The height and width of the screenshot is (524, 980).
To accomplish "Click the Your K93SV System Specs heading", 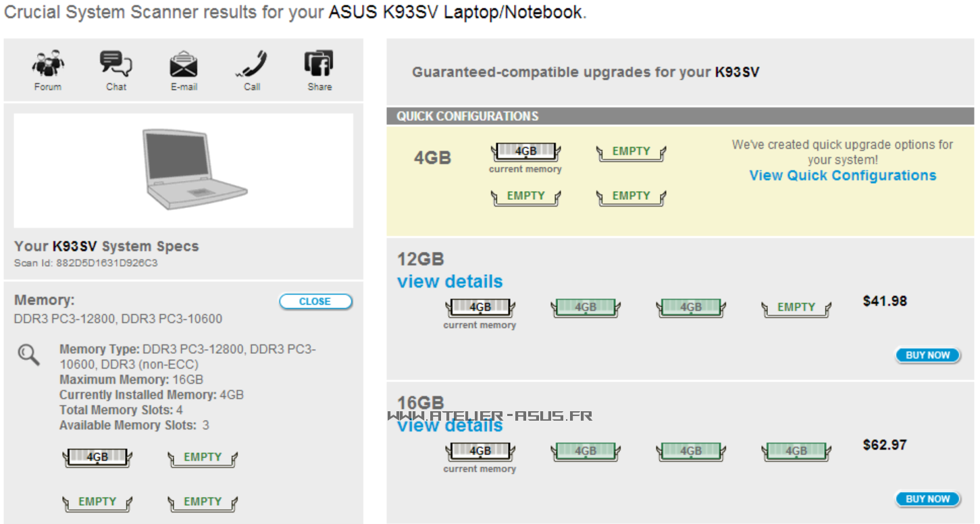I will (x=107, y=246).
